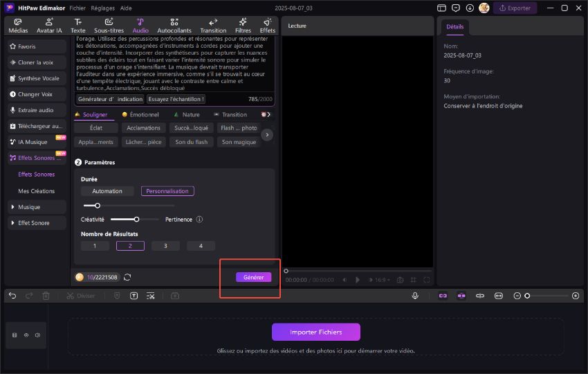This screenshot has height=374, width=588.
Task: Refresh the credits counter
Action: 127,277
